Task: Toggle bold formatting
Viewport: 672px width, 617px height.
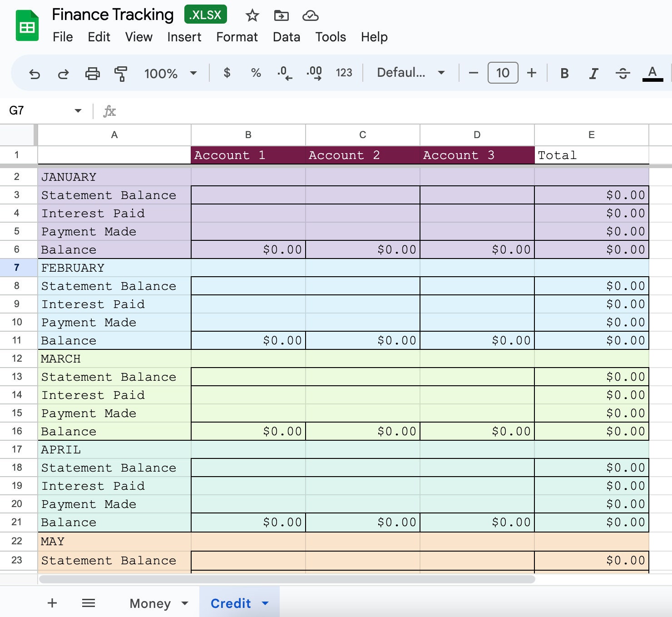Action: pos(564,73)
